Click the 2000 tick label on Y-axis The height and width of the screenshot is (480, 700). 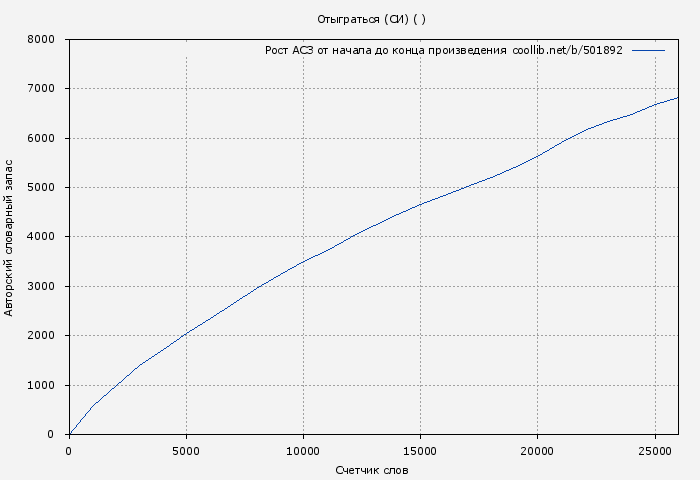[40, 336]
